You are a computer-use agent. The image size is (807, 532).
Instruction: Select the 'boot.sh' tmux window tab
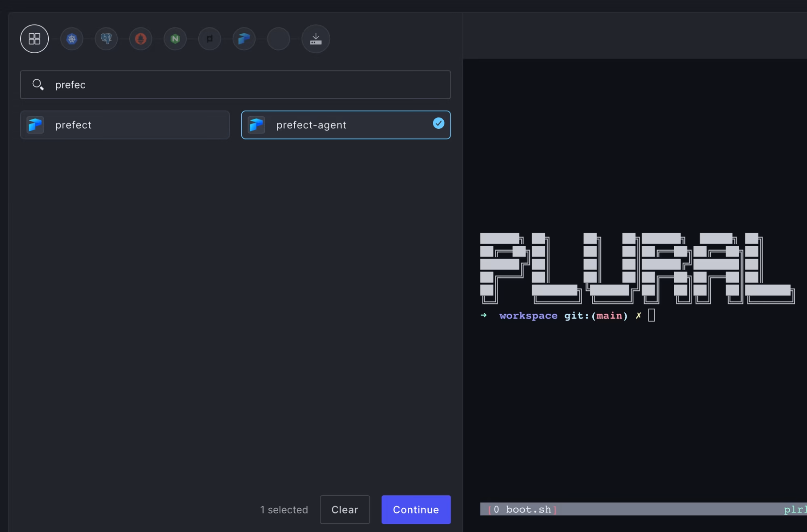[522, 509]
